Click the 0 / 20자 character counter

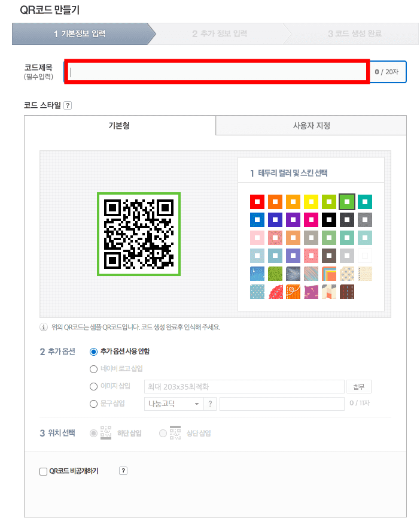[x=386, y=72]
